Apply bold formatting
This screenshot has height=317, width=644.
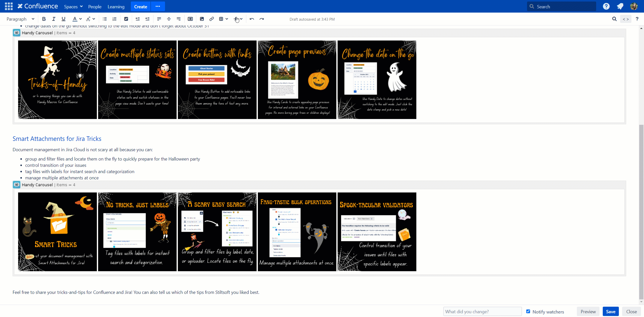pyautogui.click(x=44, y=19)
